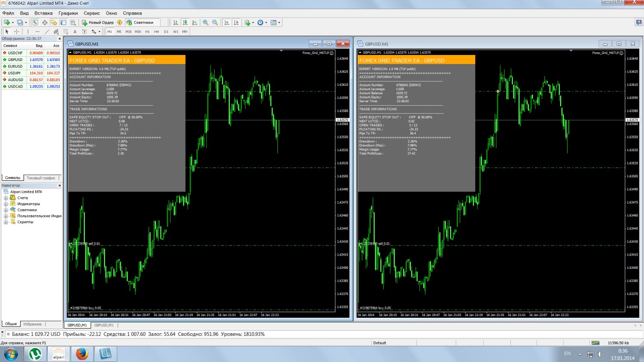
Task: Toggle the Terminal panel toolbar button
Action: (64, 22)
